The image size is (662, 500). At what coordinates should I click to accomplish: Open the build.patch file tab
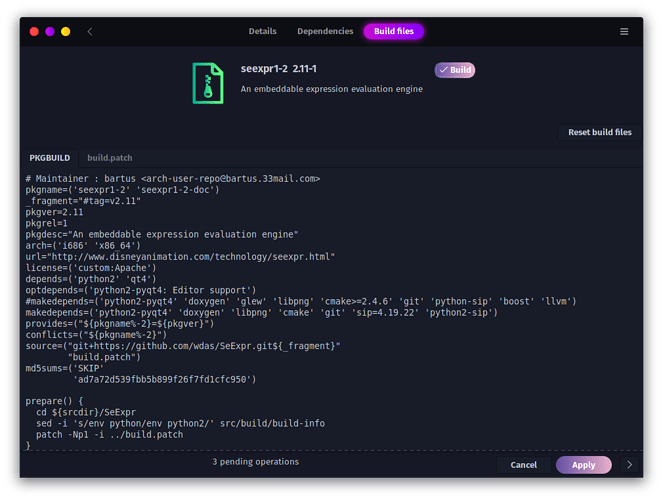tap(110, 158)
